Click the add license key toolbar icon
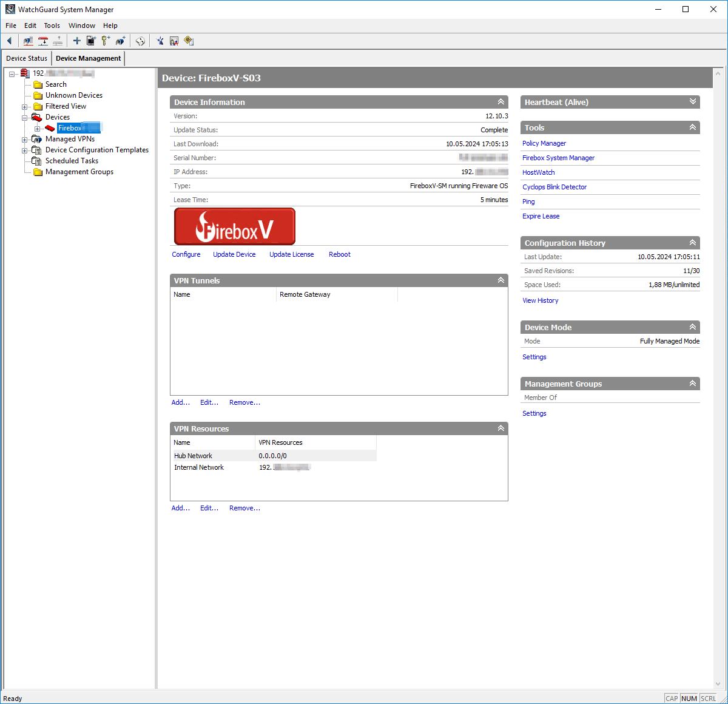The width and height of the screenshot is (728, 704). coord(106,41)
